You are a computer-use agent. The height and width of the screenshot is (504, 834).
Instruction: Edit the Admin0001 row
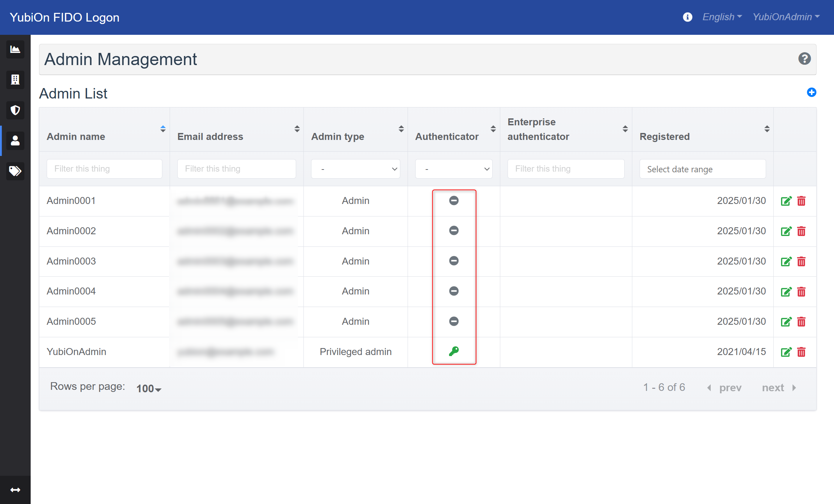[x=786, y=201]
